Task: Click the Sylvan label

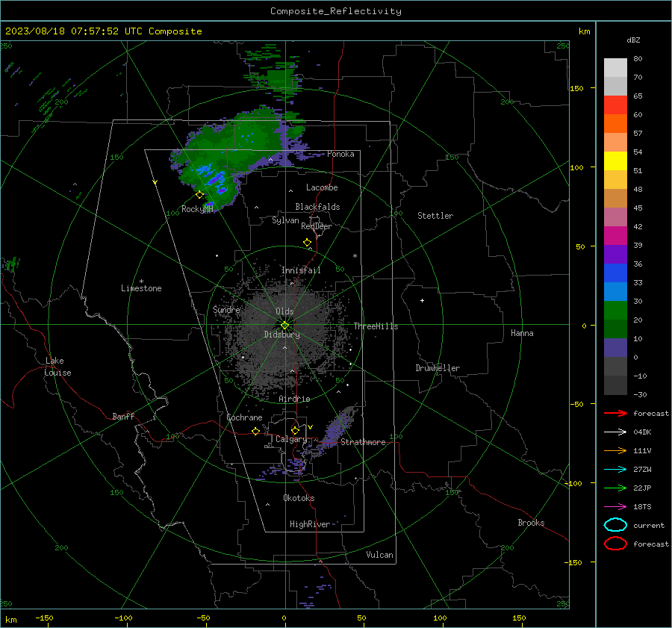Action: (285, 220)
